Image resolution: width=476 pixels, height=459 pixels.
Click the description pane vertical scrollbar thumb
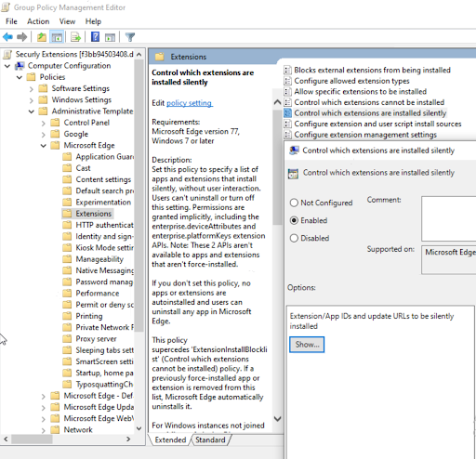277,167
